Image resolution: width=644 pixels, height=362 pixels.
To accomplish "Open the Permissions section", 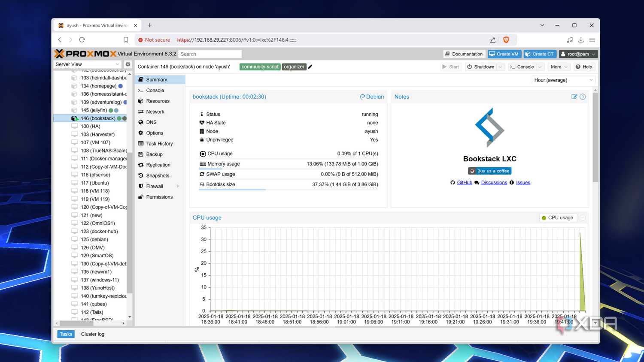I will click(160, 197).
